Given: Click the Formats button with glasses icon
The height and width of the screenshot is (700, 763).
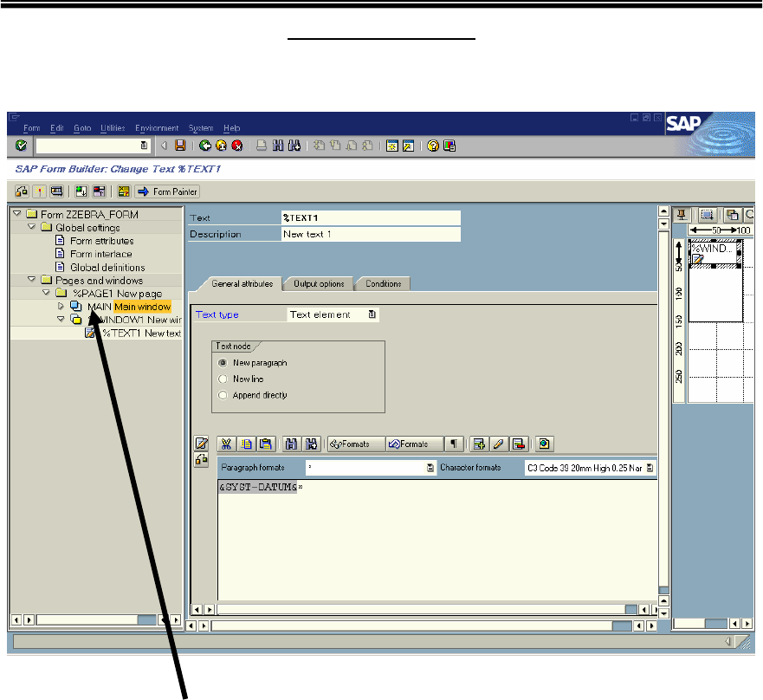Looking at the screenshot, I should 356,444.
